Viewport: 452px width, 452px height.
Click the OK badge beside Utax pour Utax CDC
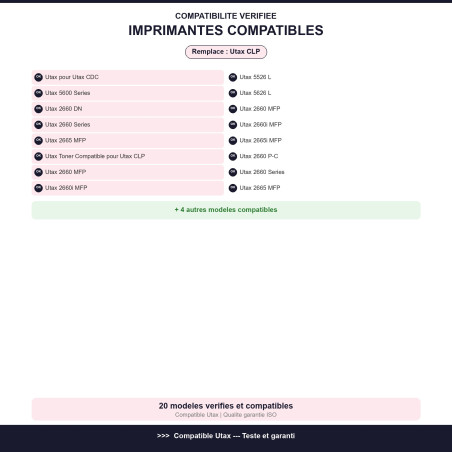[38, 77]
